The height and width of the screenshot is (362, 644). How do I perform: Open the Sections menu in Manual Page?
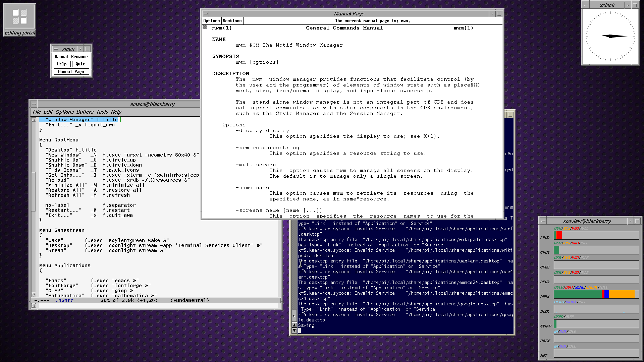(232, 21)
